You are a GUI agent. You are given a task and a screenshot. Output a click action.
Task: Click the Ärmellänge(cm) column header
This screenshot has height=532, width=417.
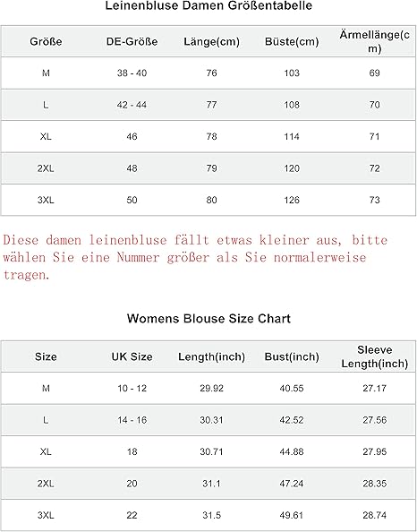pyautogui.click(x=374, y=41)
